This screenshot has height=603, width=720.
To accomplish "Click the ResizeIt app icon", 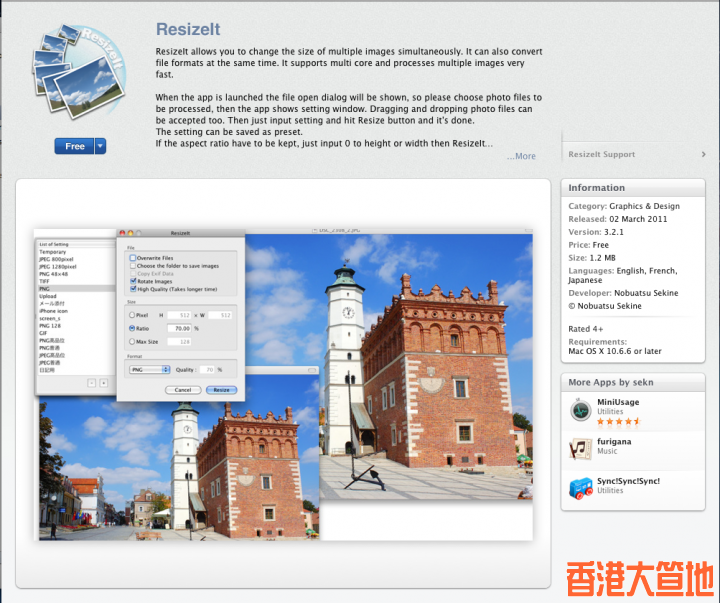I will point(79,71).
